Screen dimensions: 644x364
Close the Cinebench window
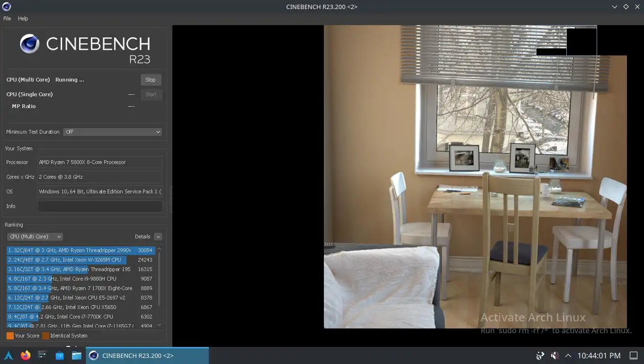click(636, 7)
